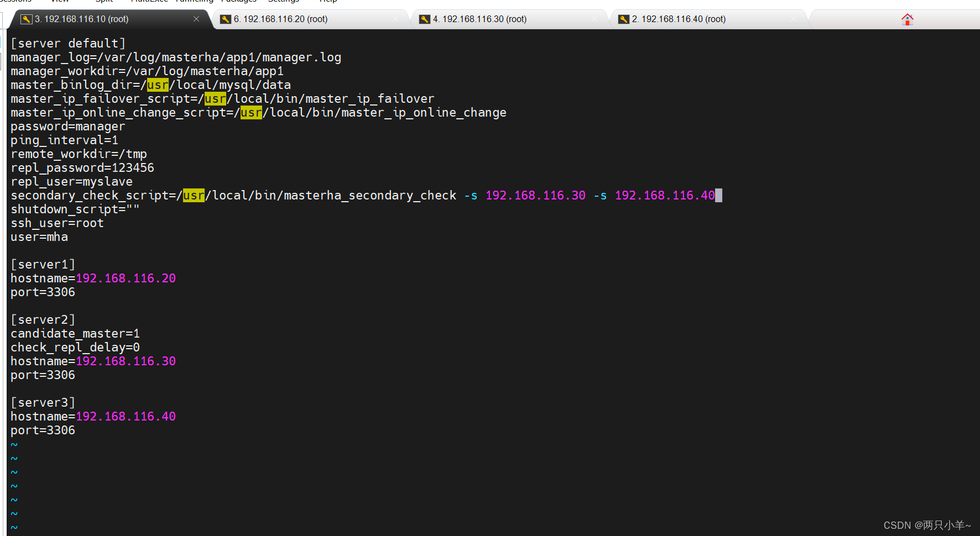Viewport: 980px width, 536px height.
Task: Click 192.168.116.40 in secondary_check line
Action: [x=665, y=195]
